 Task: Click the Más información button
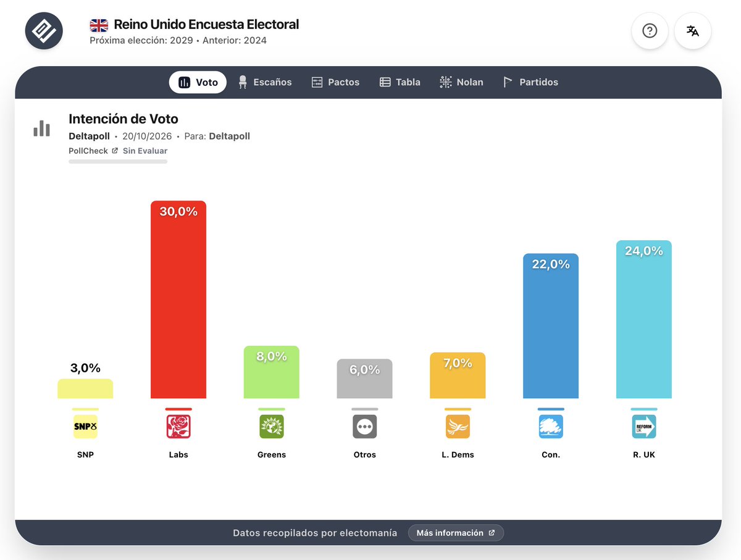click(x=456, y=533)
